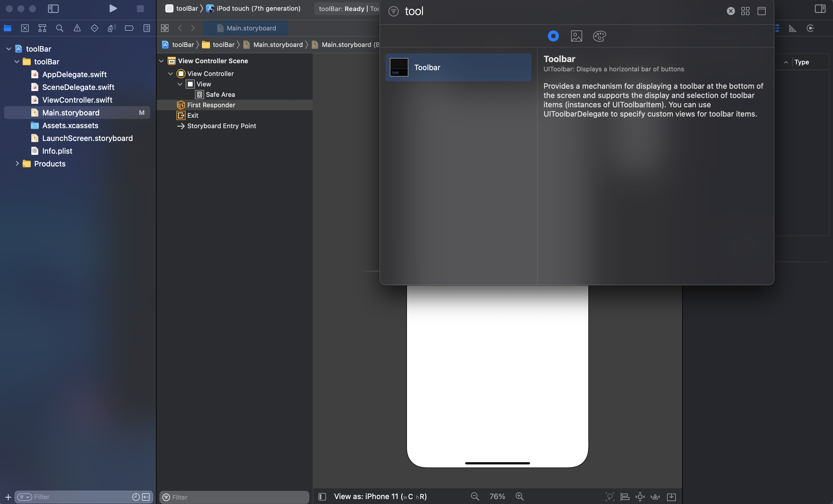This screenshot has height=504, width=833.
Task: Select the Main.storyboard tab
Action: point(246,28)
